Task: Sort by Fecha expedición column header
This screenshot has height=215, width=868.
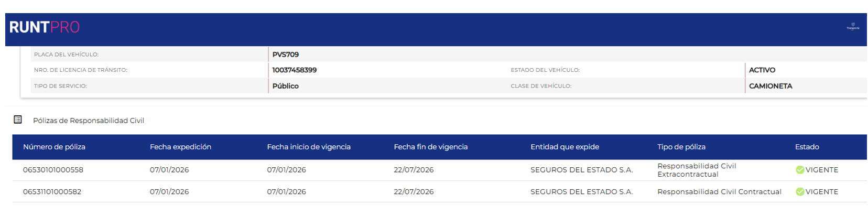Action: (x=180, y=147)
